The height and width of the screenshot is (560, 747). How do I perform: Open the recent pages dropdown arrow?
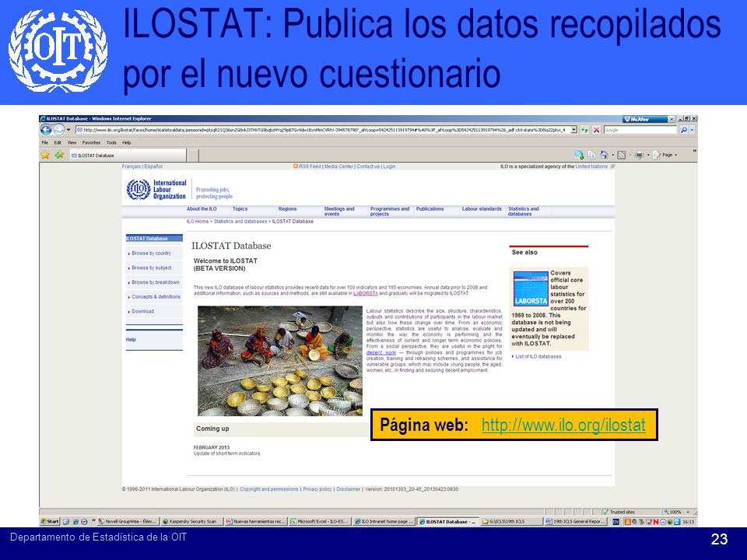(x=68, y=130)
